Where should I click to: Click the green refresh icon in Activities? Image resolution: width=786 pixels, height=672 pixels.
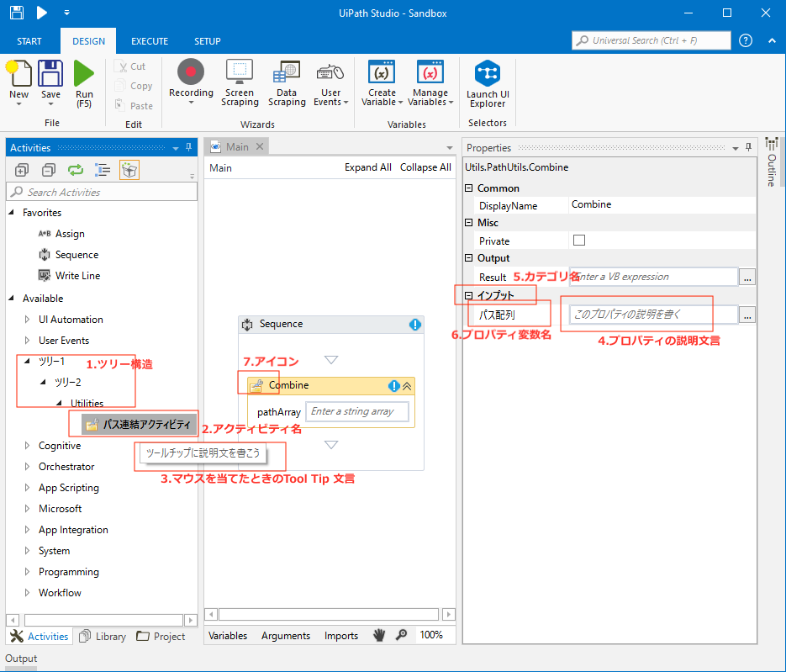pyautogui.click(x=76, y=170)
